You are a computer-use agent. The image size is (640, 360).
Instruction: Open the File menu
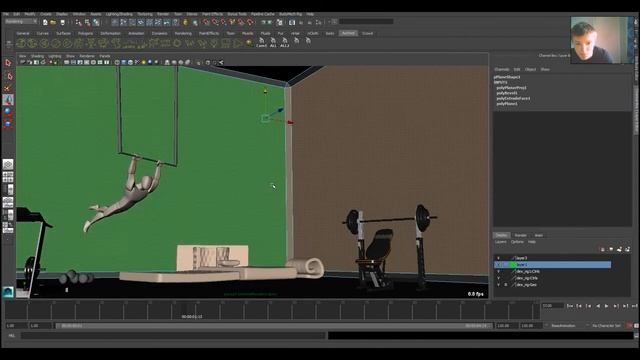(6, 14)
